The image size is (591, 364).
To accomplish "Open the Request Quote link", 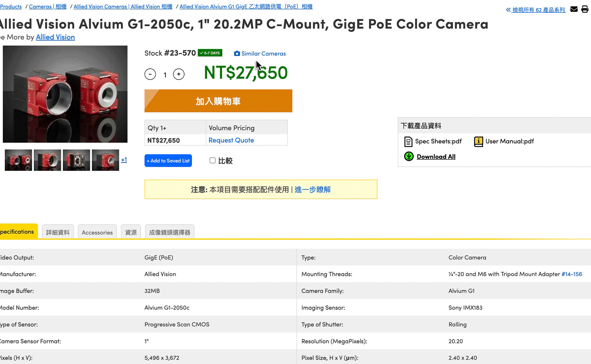I will [x=231, y=140].
